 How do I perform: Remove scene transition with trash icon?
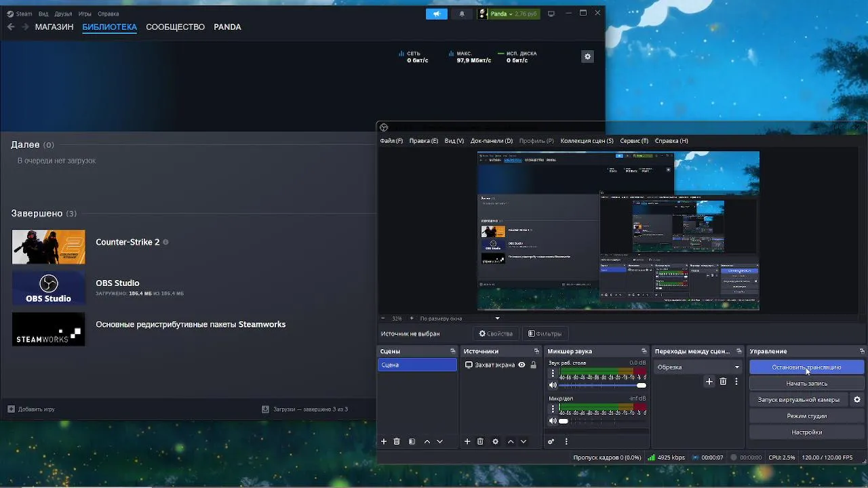[x=723, y=382]
